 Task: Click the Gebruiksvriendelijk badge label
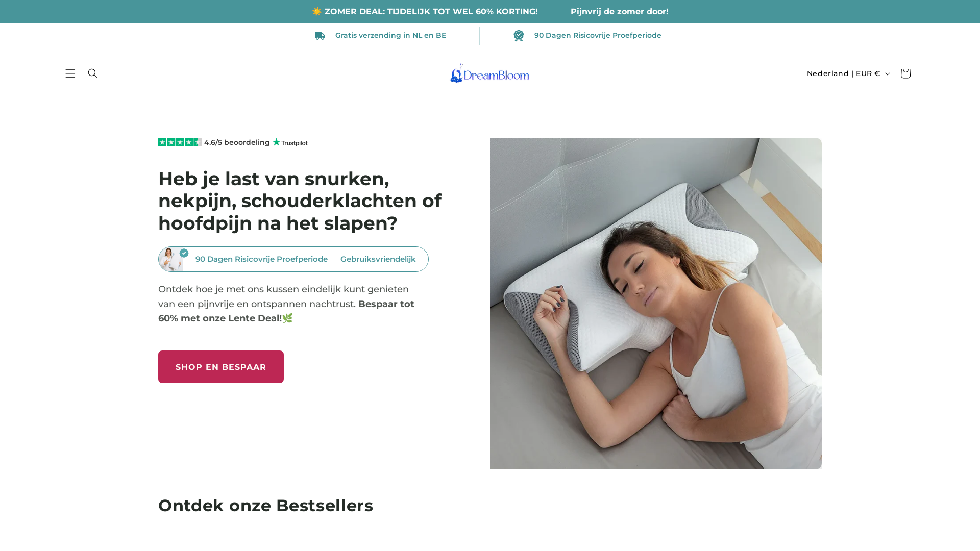[378, 259]
